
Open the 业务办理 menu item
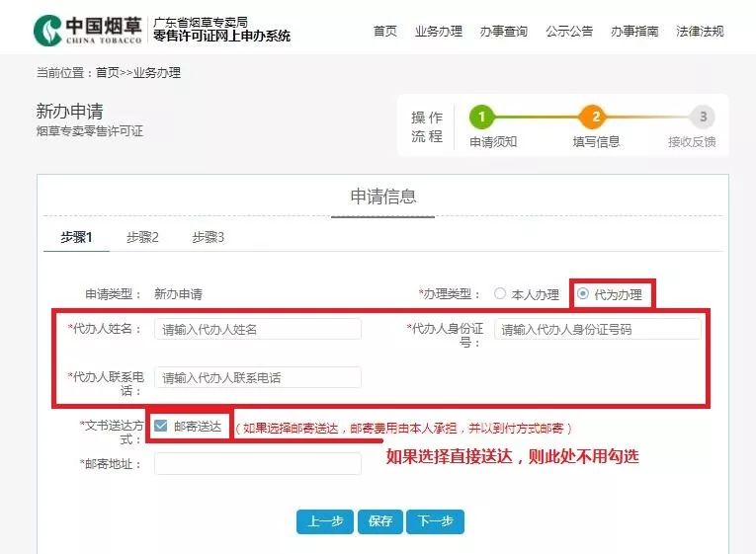pos(439,32)
